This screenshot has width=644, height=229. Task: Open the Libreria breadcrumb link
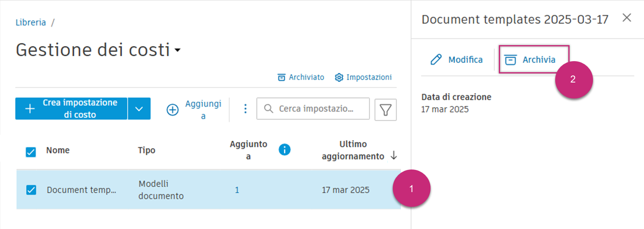pyautogui.click(x=31, y=23)
